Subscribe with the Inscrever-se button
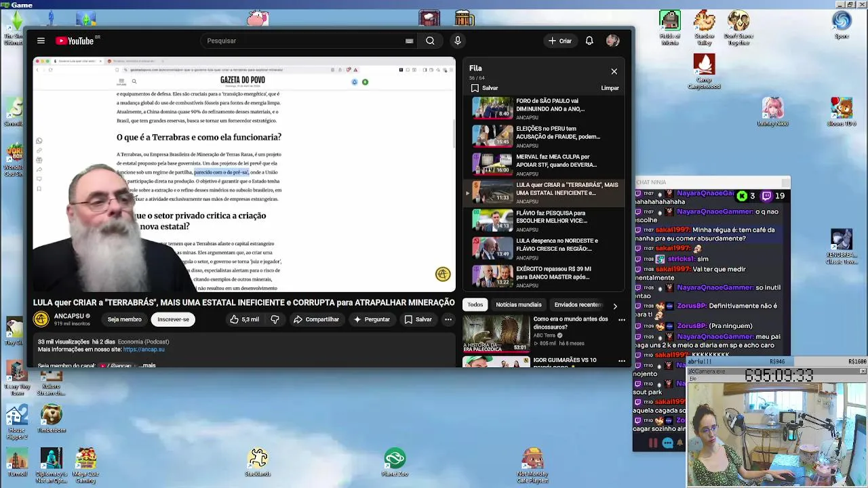868x488 pixels. pyautogui.click(x=173, y=319)
